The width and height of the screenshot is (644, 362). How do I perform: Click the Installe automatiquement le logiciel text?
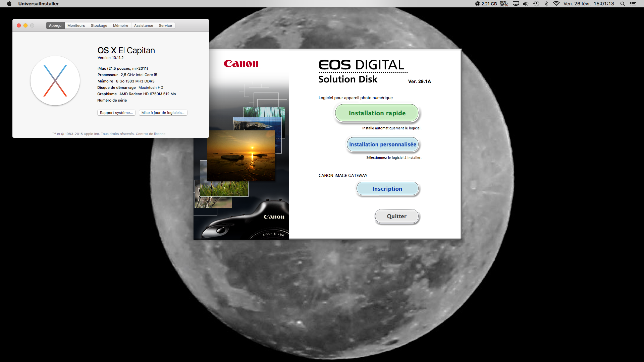392,128
